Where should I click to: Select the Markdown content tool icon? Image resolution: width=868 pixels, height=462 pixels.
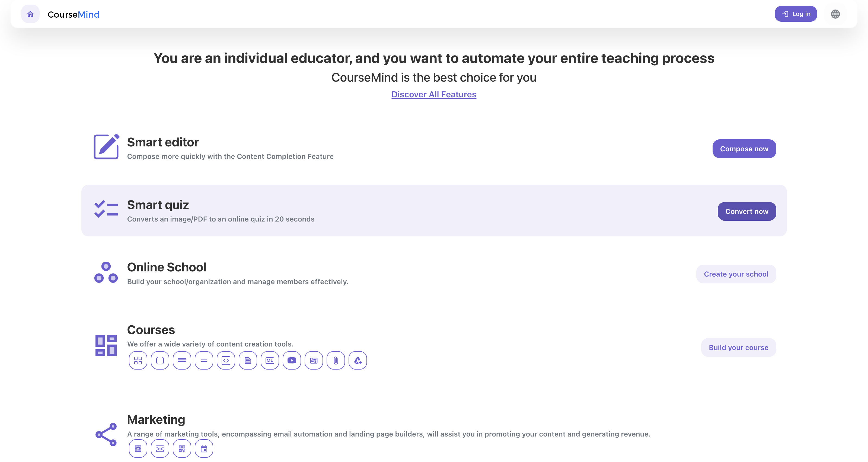click(x=270, y=360)
